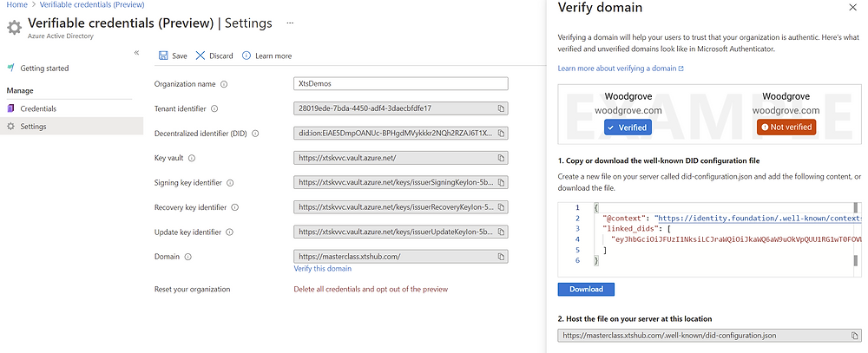868x353 pixels.
Task: Click the Save toolbar button
Action: click(173, 56)
